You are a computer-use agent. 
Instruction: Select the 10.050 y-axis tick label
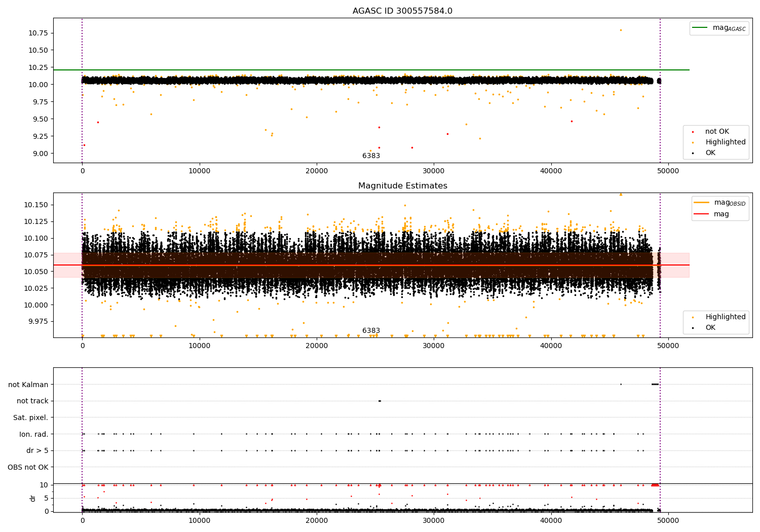pos(36,272)
